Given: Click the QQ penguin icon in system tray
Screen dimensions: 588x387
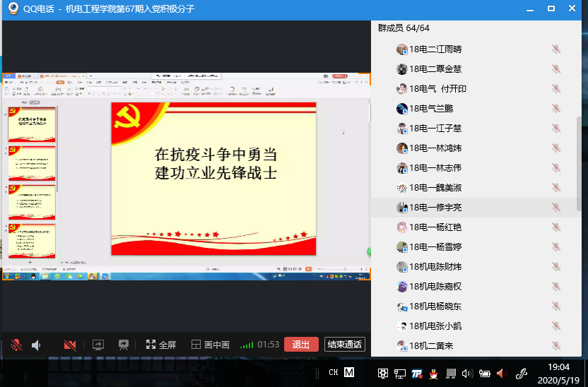Looking at the screenshot, I should (x=434, y=373).
